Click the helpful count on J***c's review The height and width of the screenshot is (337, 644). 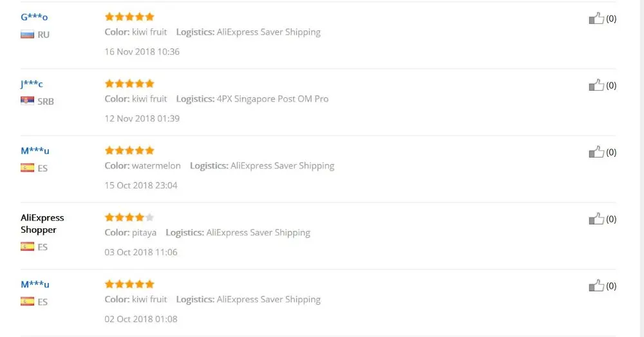point(611,86)
